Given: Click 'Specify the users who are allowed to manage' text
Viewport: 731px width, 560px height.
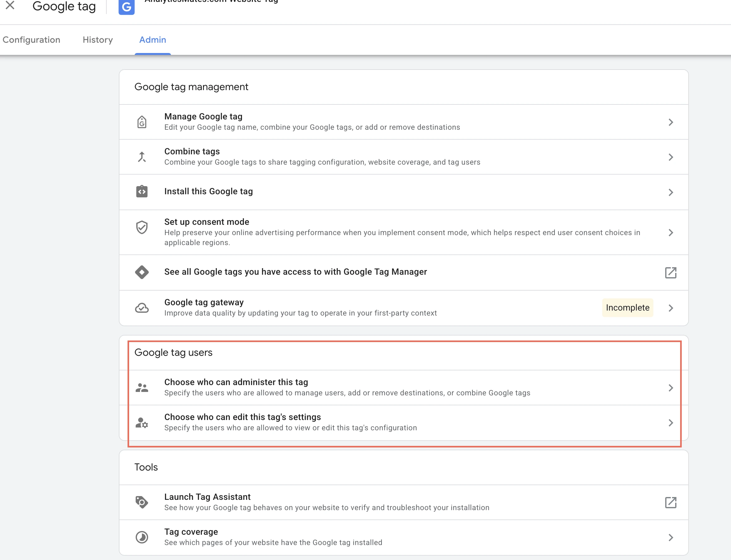Looking at the screenshot, I should pyautogui.click(x=347, y=393).
